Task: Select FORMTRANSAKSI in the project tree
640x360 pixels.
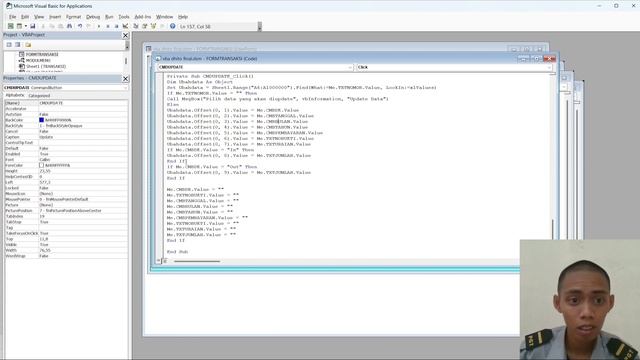Action: pos(42,54)
